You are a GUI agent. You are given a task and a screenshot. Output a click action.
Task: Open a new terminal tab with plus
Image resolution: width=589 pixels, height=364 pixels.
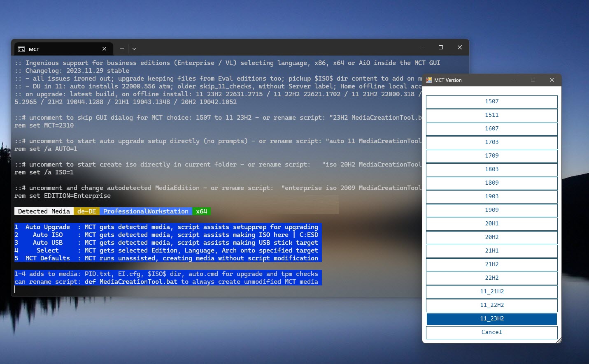[122, 49]
